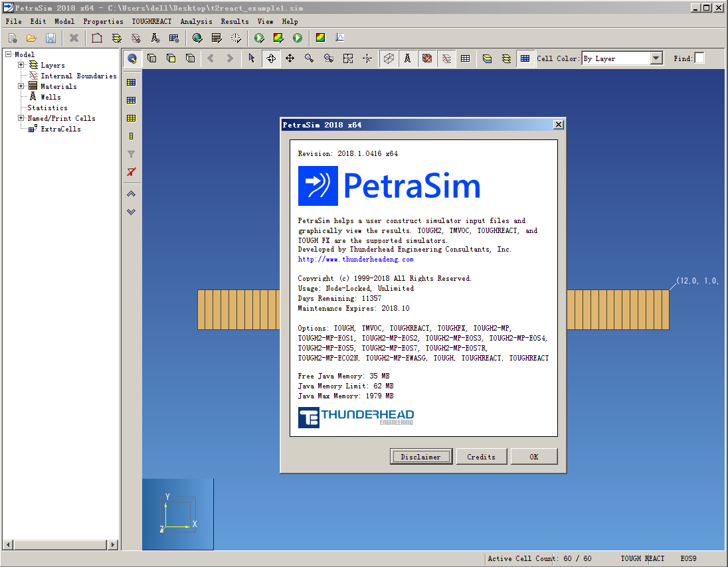Viewport: 728px width, 567px height.
Task: Select the zoom magnifier tool
Action: (x=310, y=58)
